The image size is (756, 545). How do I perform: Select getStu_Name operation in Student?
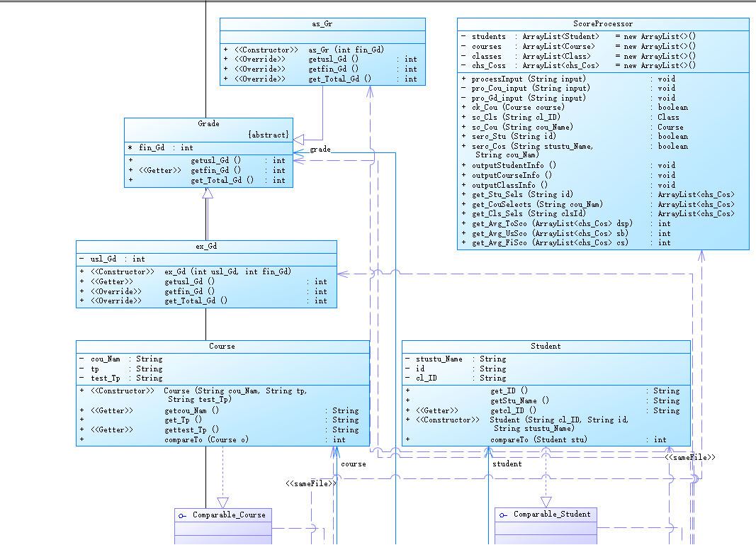pyautogui.click(x=543, y=401)
